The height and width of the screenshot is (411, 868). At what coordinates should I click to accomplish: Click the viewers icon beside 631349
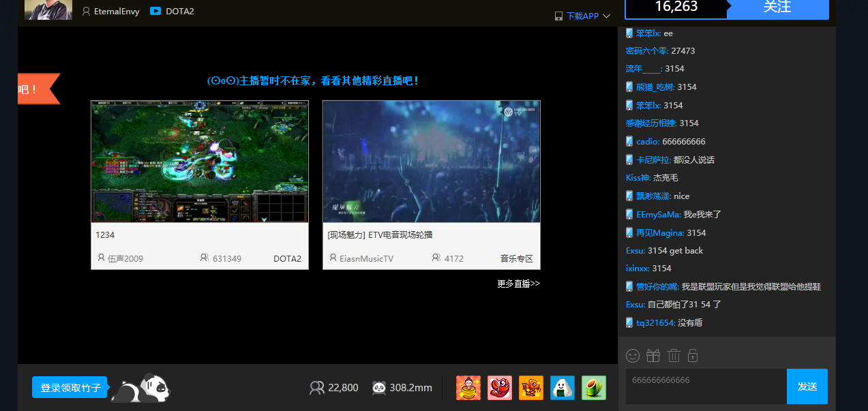coord(205,258)
